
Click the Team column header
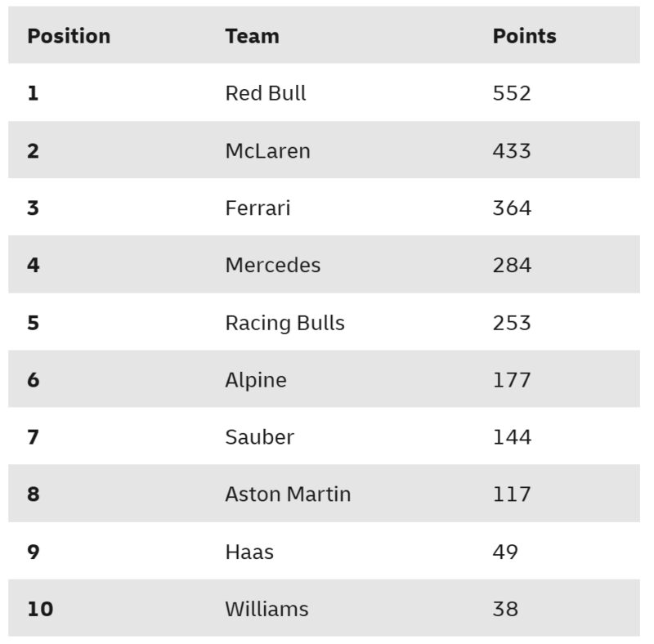[252, 36]
